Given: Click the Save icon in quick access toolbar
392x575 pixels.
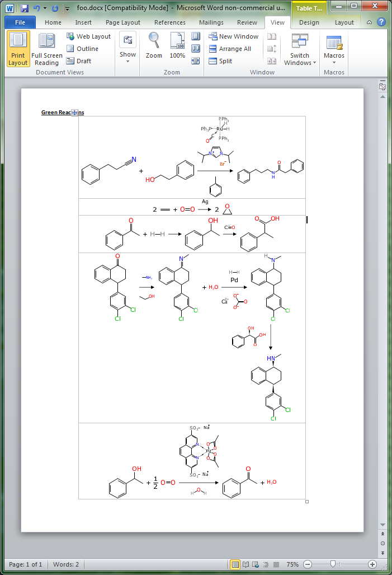Looking at the screenshot, I should coord(25,8).
